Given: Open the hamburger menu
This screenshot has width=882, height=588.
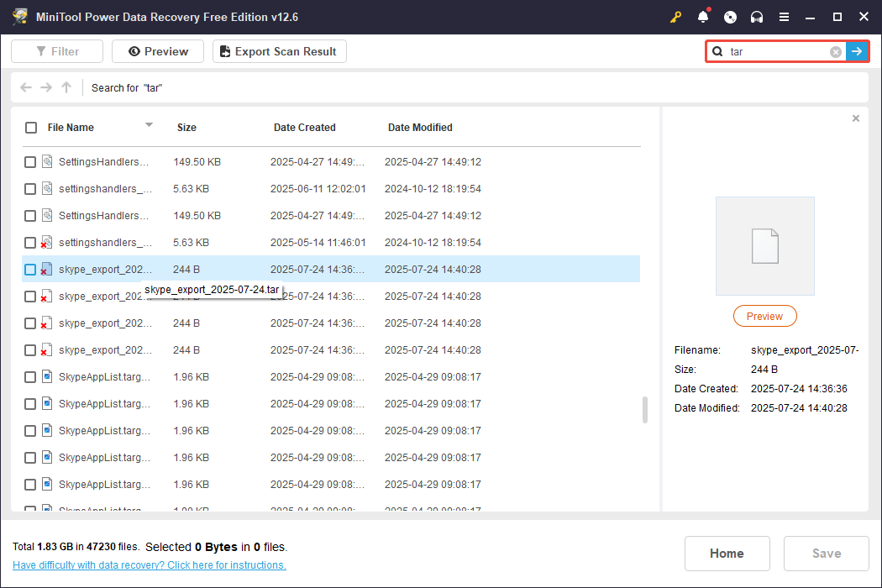Looking at the screenshot, I should [x=784, y=16].
